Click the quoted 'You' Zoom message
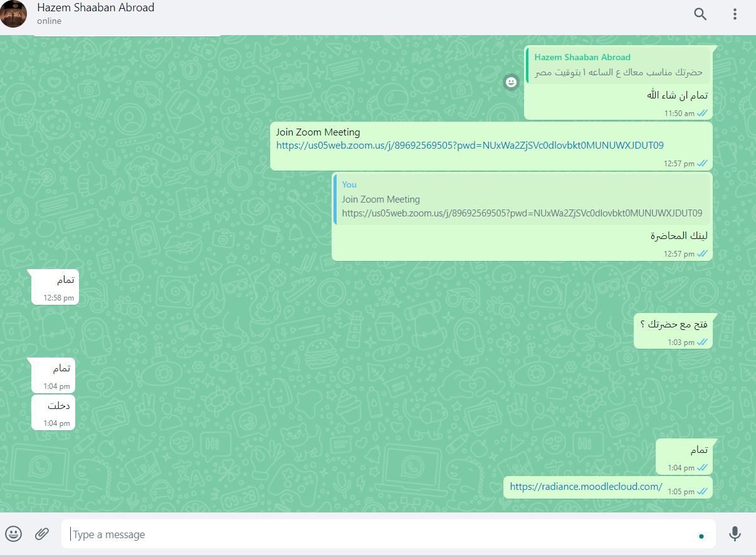Viewport: 756px width, 557px height. (x=522, y=199)
